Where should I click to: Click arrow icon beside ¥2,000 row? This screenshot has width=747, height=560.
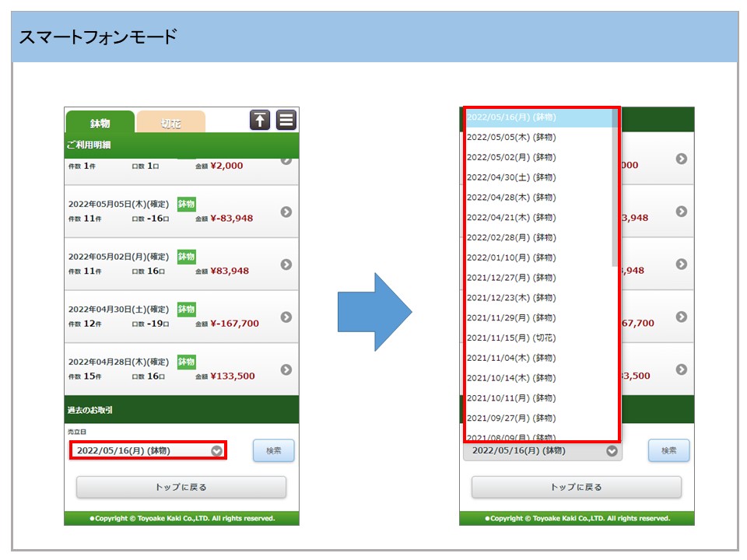(286, 160)
